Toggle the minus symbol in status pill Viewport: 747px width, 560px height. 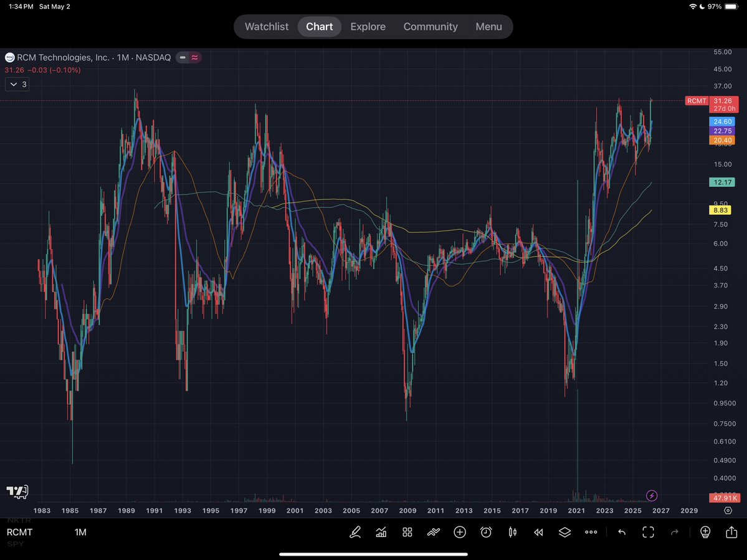(x=183, y=57)
